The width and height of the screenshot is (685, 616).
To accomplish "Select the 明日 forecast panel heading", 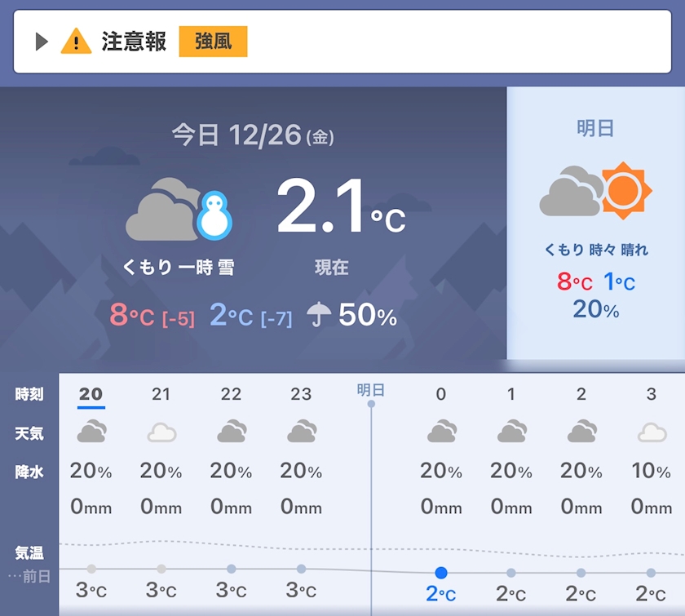I will (x=595, y=128).
